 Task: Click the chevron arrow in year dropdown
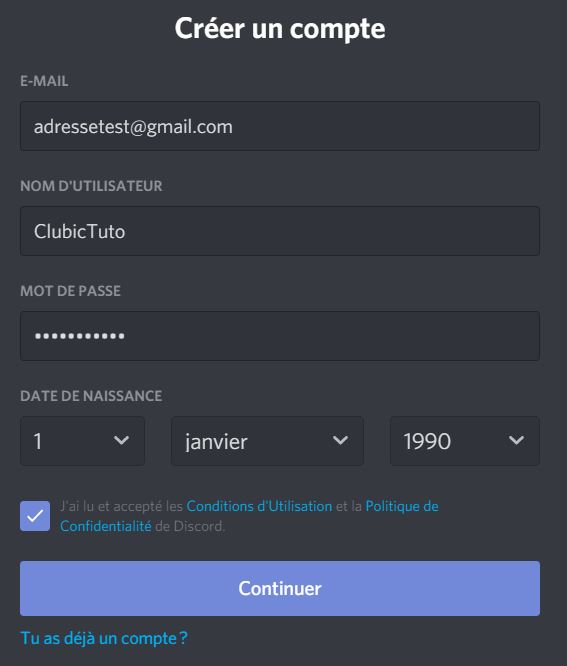(x=516, y=440)
